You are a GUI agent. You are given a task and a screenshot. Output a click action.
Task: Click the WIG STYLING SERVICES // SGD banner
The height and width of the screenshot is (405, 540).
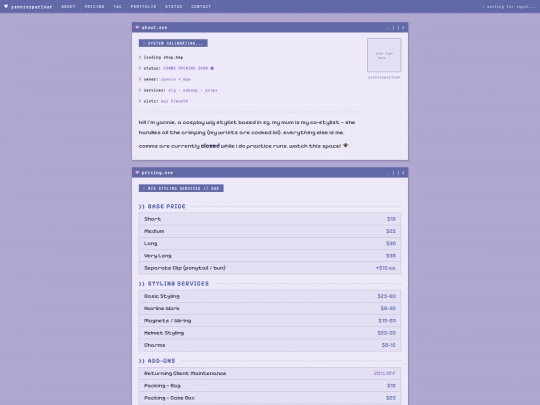(x=181, y=188)
